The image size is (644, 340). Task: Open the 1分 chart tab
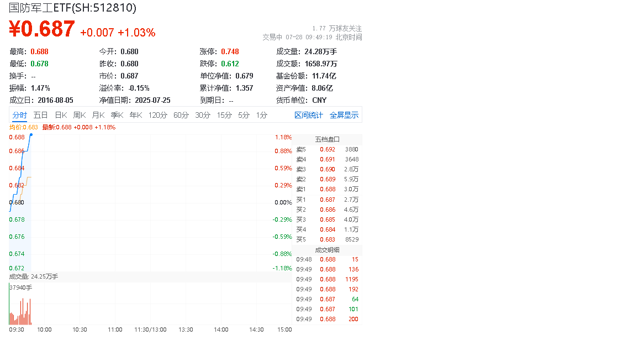pyautogui.click(x=262, y=115)
